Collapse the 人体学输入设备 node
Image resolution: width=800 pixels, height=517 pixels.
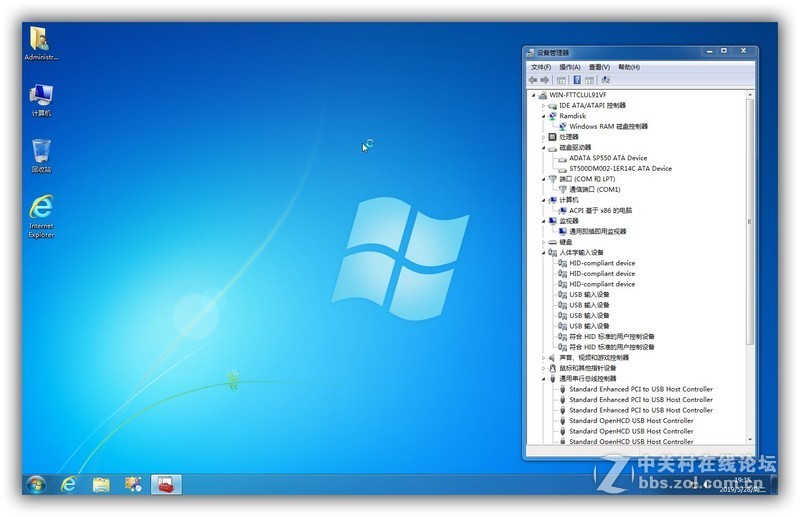(543, 253)
